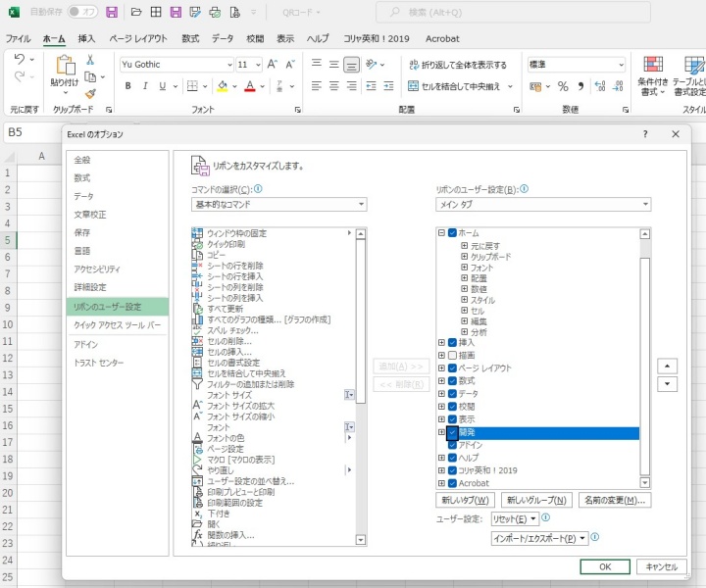This screenshot has width=706, height=588.
Task: Open the リセット dropdown button
Action: 515,518
